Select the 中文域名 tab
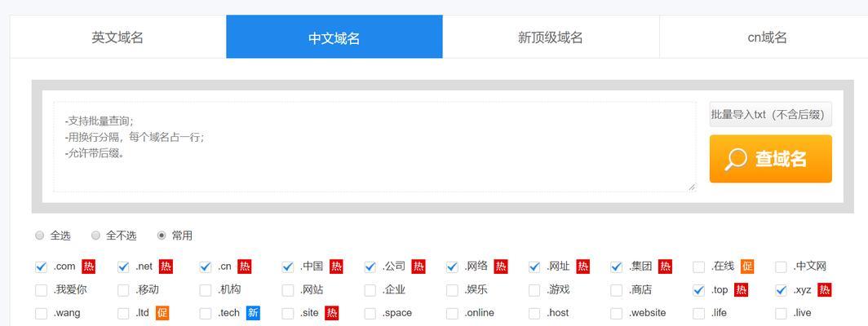Screen dimensions: 868x326 tap(334, 37)
